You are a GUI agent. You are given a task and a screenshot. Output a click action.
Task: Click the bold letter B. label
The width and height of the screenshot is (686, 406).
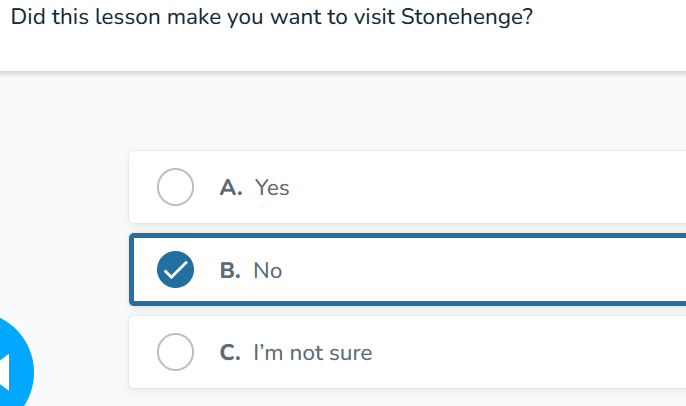click(x=230, y=270)
